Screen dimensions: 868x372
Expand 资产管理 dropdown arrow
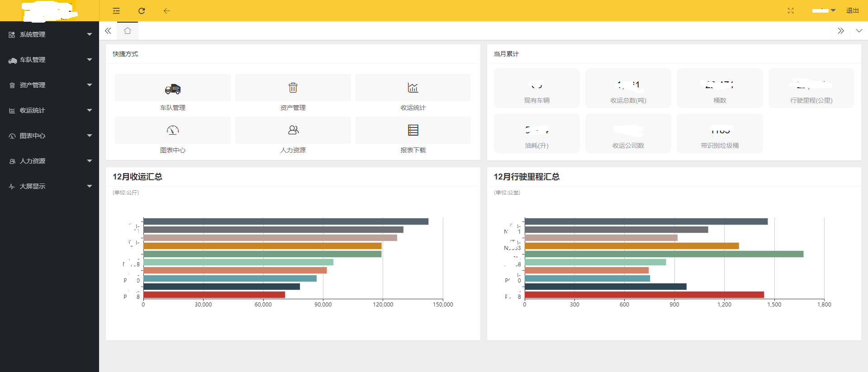tap(90, 85)
